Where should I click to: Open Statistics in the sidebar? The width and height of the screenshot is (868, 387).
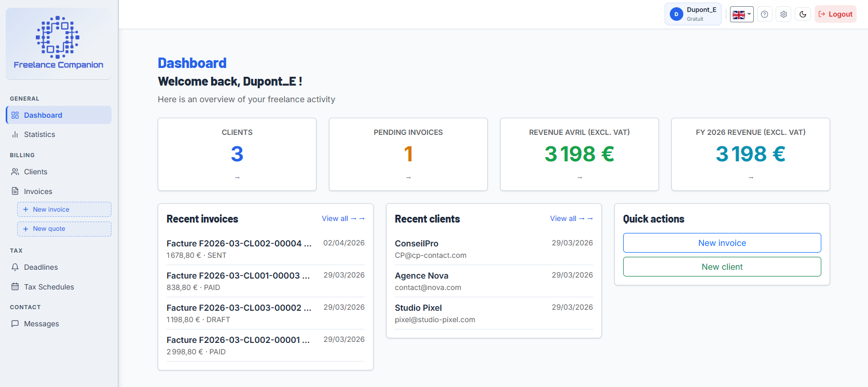pyautogui.click(x=59, y=134)
